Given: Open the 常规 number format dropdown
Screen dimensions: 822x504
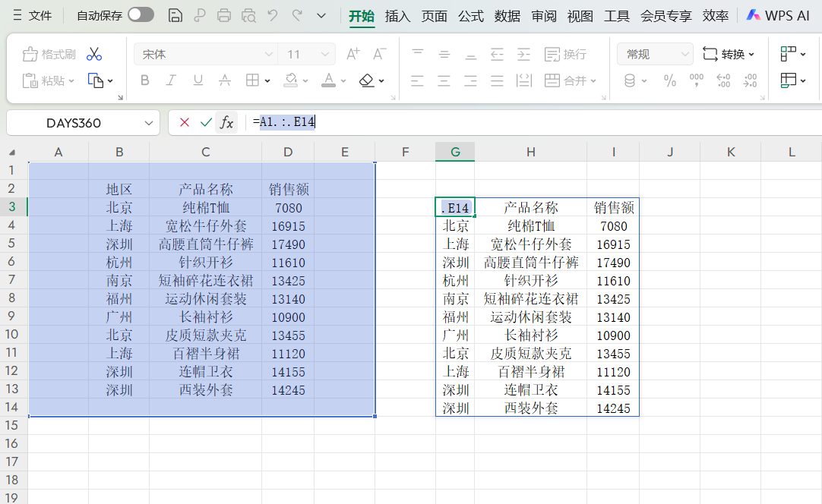Looking at the screenshot, I should [x=653, y=53].
